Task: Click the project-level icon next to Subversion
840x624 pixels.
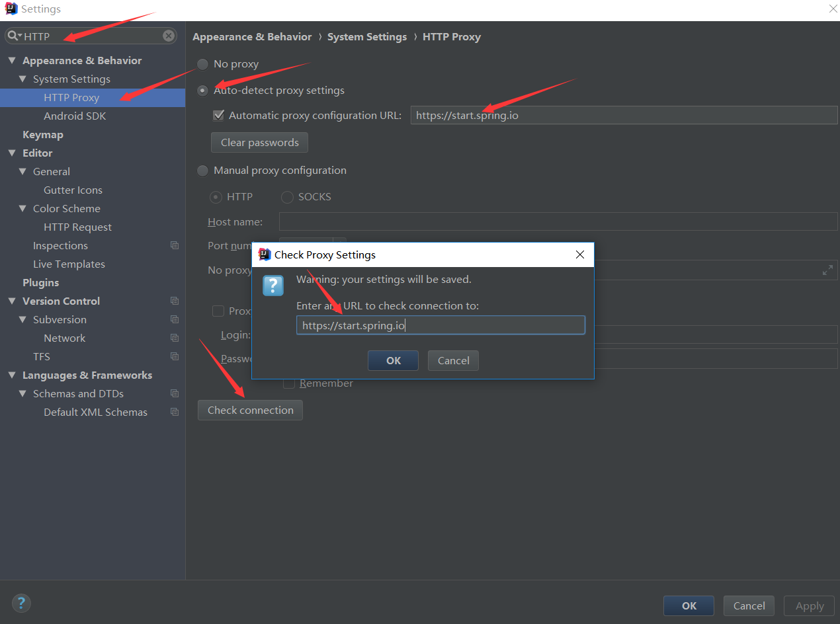Action: (x=175, y=319)
